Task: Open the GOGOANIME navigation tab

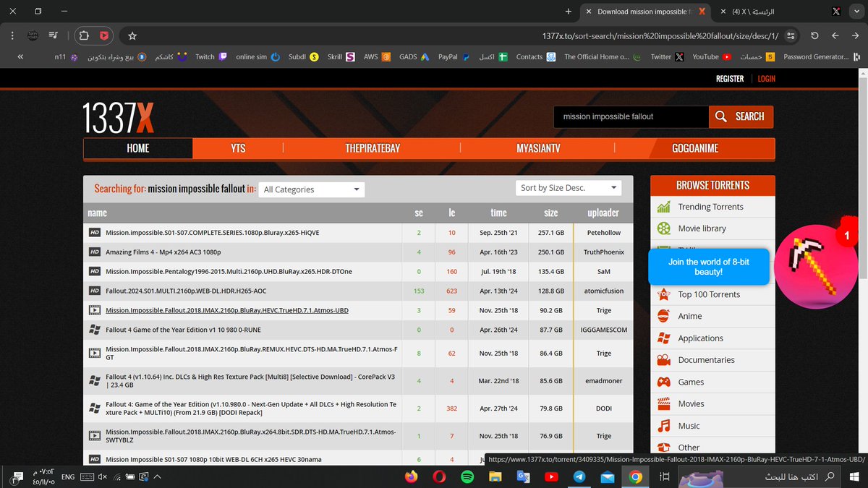Action: (x=695, y=148)
